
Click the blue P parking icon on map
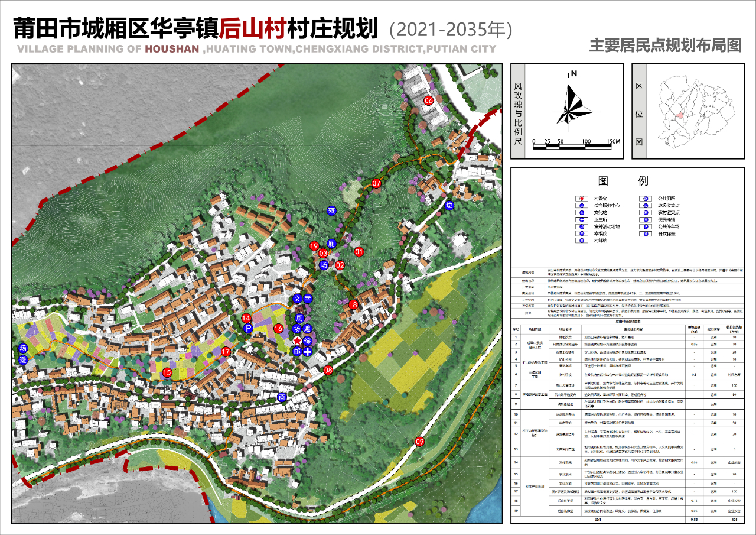(249, 329)
